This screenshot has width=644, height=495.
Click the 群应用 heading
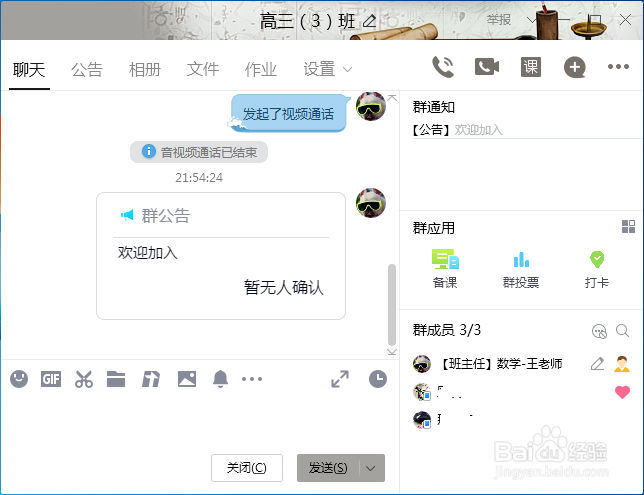click(x=433, y=228)
